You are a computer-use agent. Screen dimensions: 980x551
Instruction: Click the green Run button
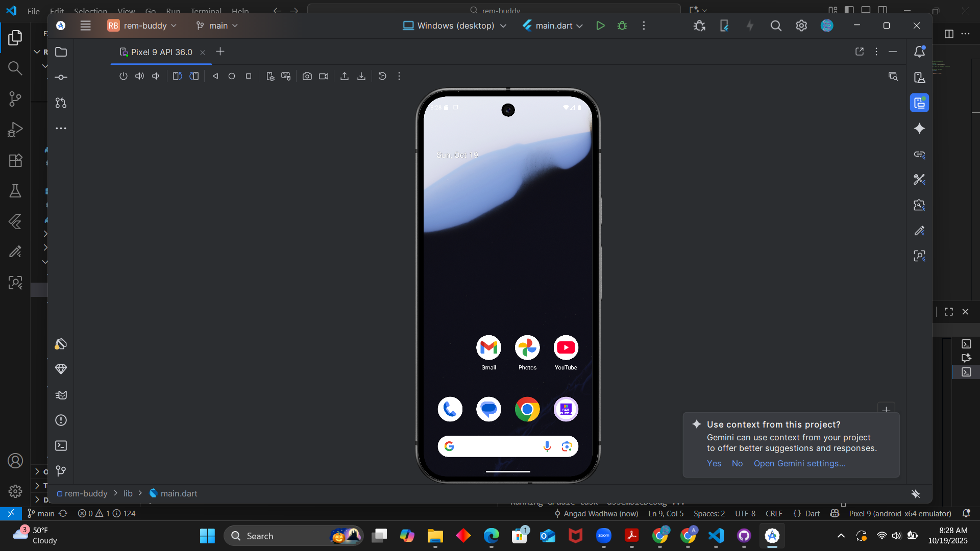pyautogui.click(x=600, y=26)
